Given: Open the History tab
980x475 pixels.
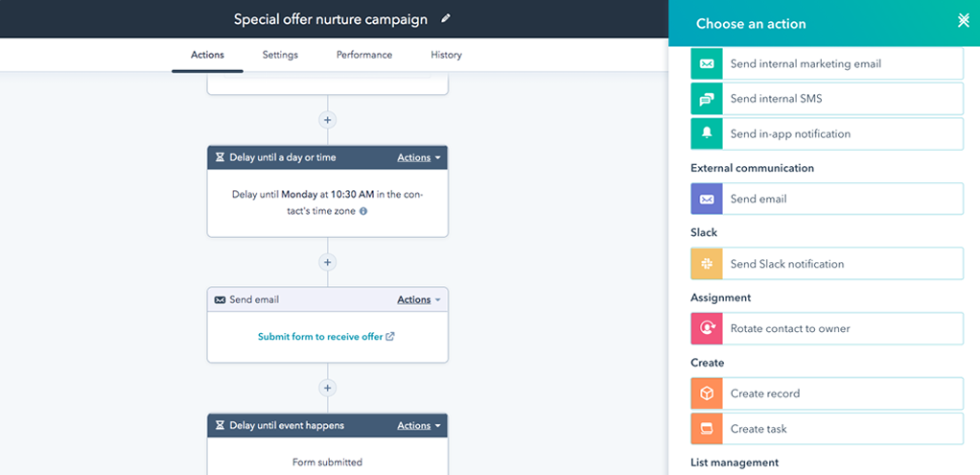Looking at the screenshot, I should (x=446, y=55).
